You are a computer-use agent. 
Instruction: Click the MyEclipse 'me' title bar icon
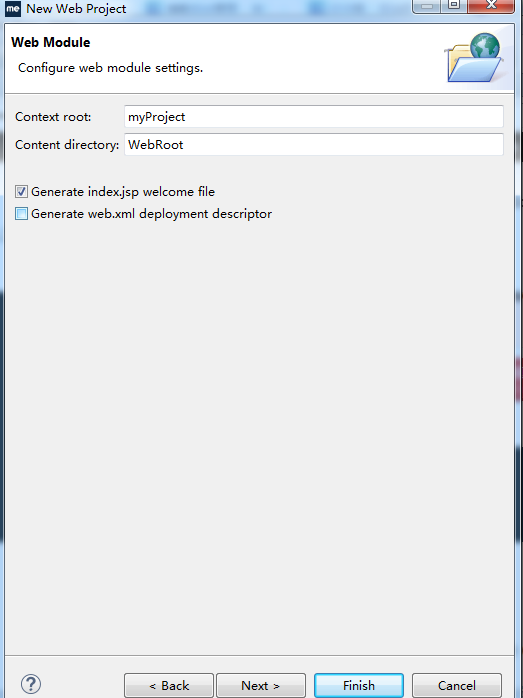click(13, 8)
